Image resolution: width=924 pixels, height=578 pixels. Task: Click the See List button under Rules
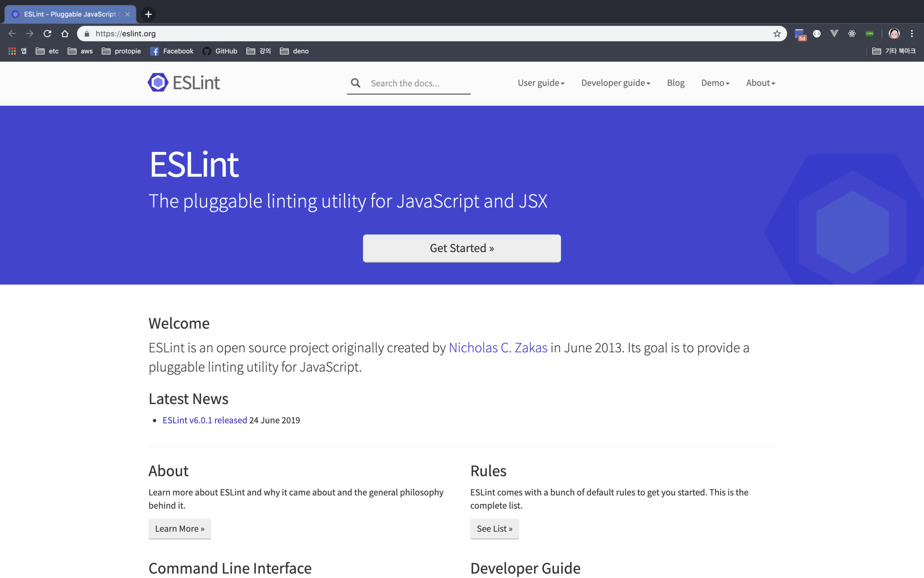pyautogui.click(x=494, y=528)
